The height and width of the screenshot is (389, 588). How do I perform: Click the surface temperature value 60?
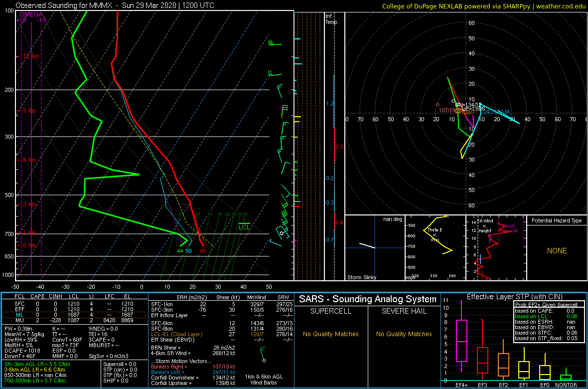(x=203, y=251)
